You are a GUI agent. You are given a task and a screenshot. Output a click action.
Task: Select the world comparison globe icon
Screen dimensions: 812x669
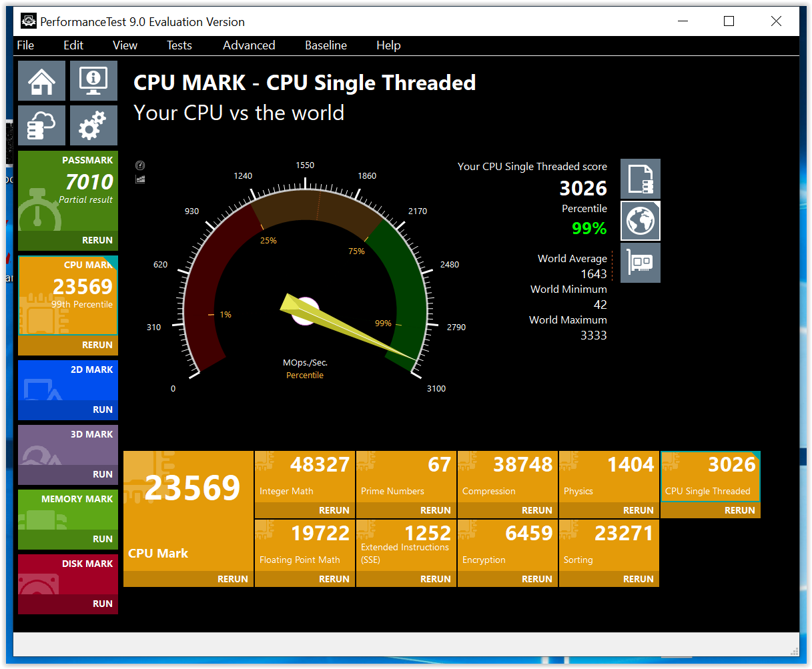pyautogui.click(x=641, y=221)
